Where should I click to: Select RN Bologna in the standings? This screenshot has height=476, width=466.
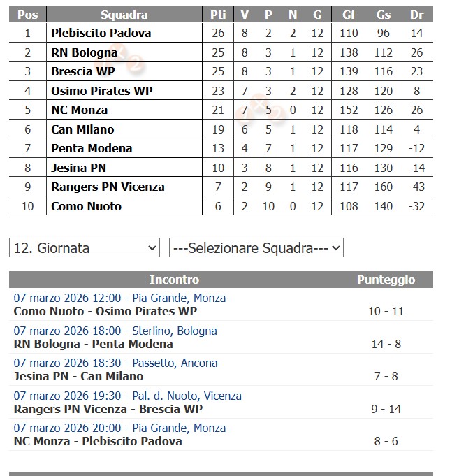(84, 52)
